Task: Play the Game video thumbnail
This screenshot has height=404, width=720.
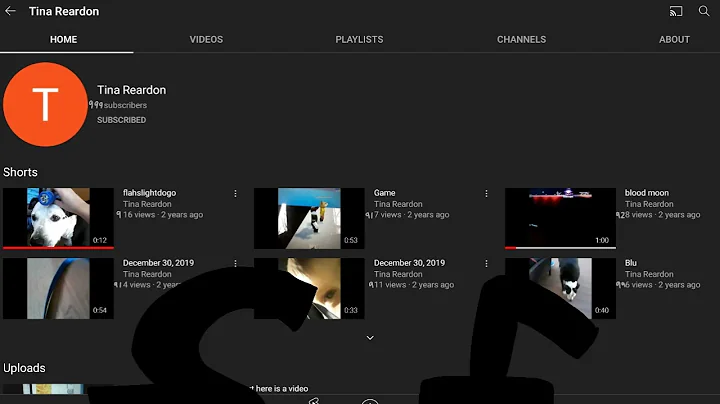Action: pos(309,218)
